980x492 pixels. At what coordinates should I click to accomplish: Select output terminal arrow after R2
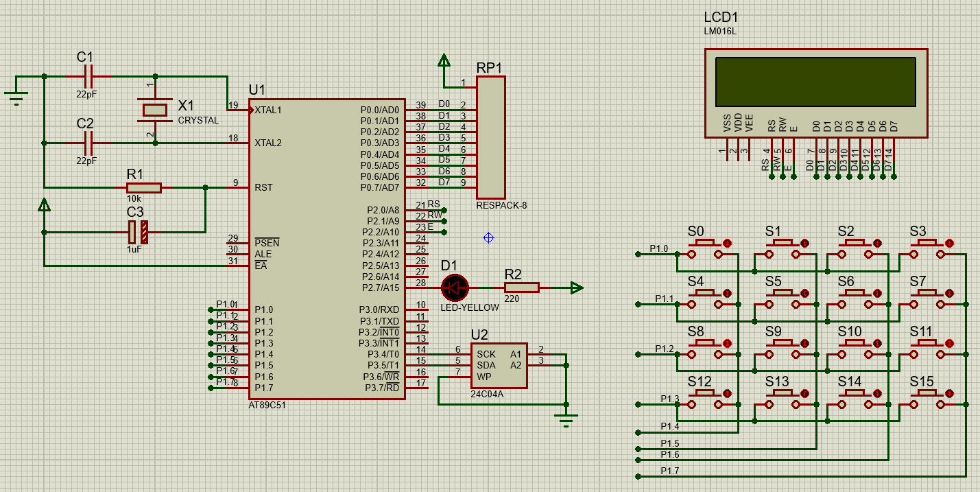577,288
